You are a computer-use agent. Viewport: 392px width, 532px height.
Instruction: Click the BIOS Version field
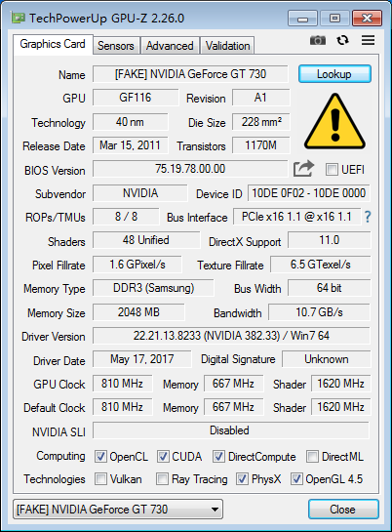190,169
